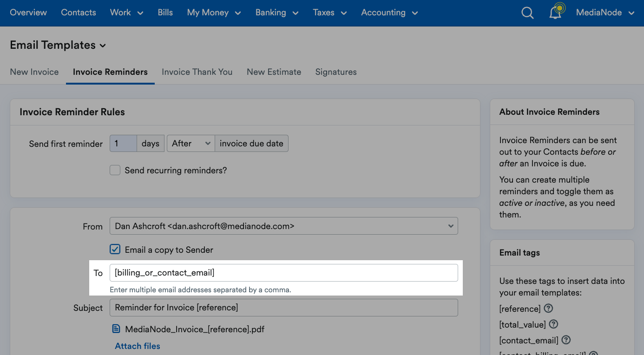Click the Attach files link
Screen dimensions: 644x355
pos(138,346)
